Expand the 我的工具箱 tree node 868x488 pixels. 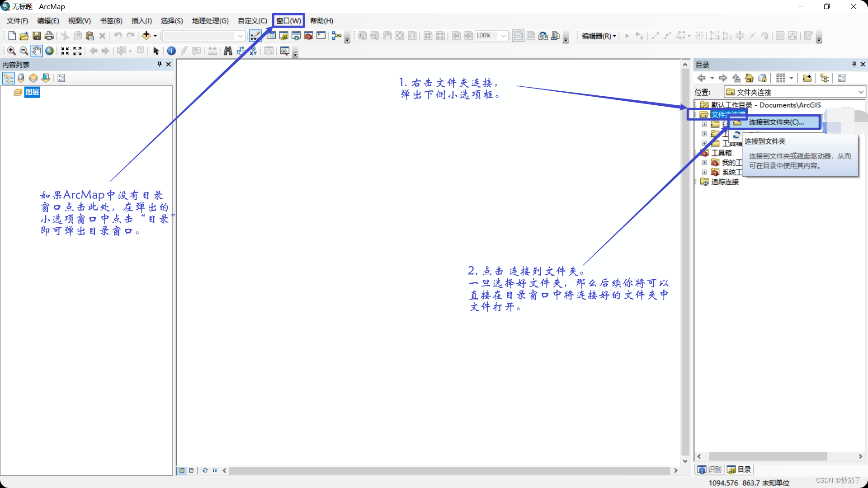pos(704,163)
